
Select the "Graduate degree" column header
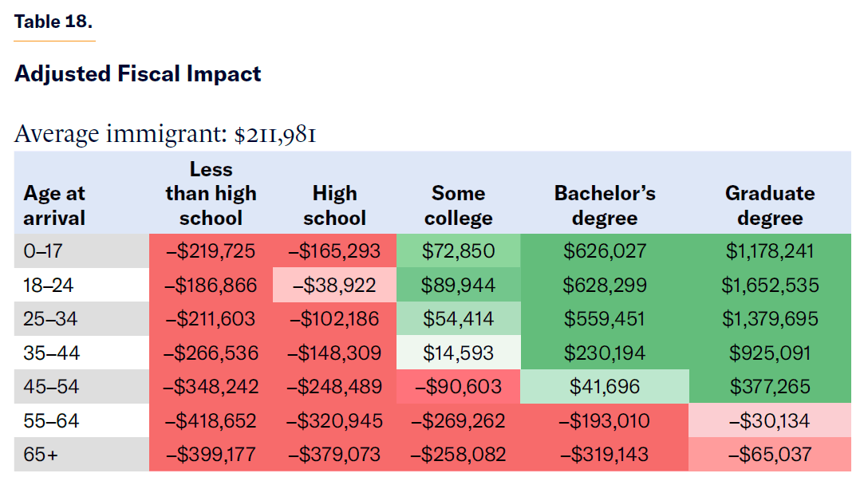coord(769,205)
